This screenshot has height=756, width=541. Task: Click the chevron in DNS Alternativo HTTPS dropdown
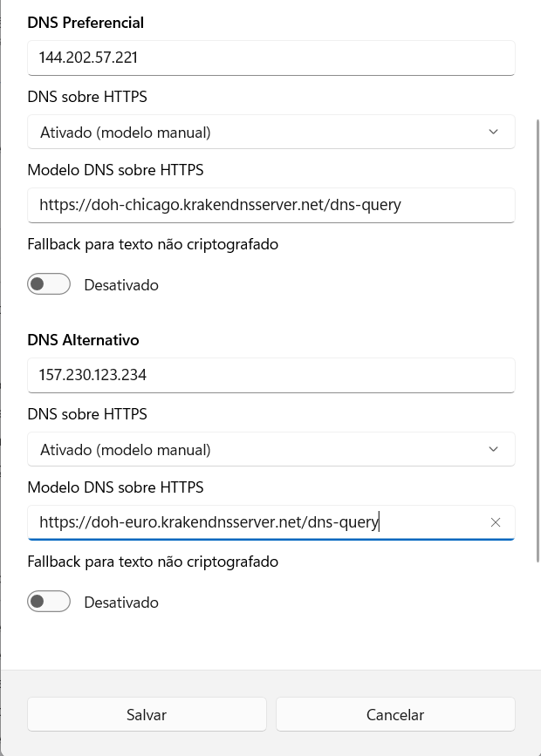(493, 449)
